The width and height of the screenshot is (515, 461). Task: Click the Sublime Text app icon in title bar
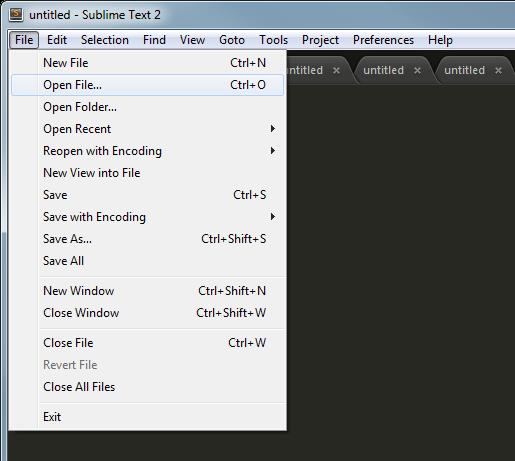click(16, 14)
